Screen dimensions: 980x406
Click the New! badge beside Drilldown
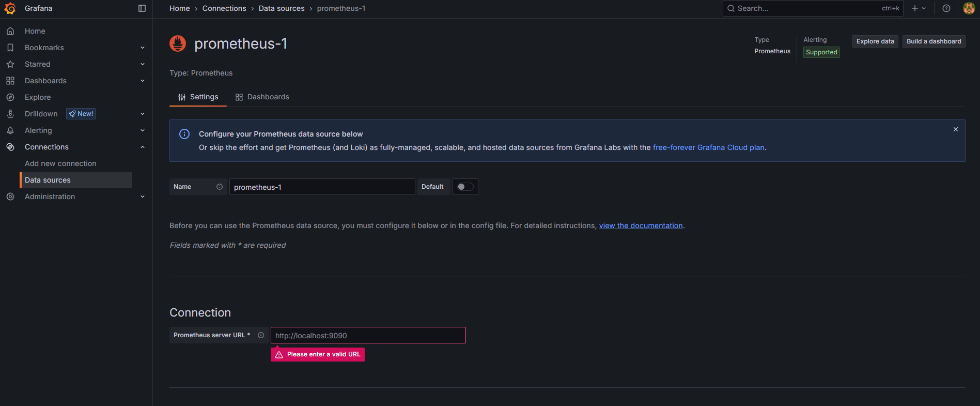pos(81,114)
